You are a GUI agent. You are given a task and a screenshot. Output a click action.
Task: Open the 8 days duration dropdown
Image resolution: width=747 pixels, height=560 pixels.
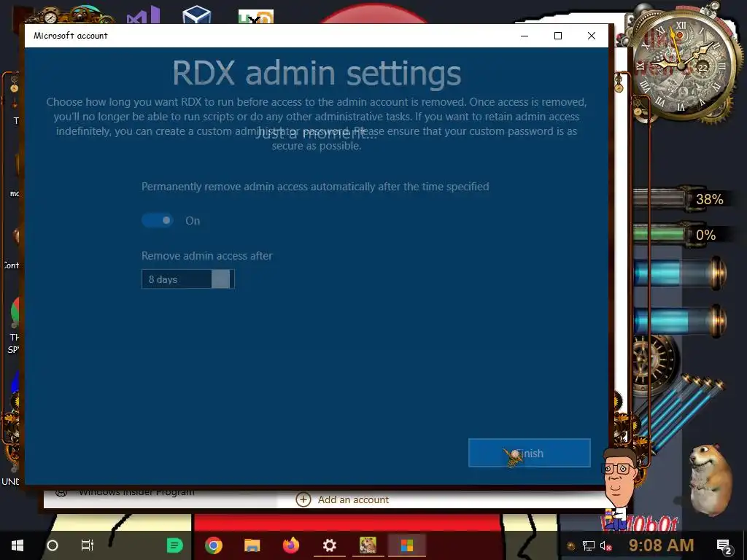tap(188, 279)
